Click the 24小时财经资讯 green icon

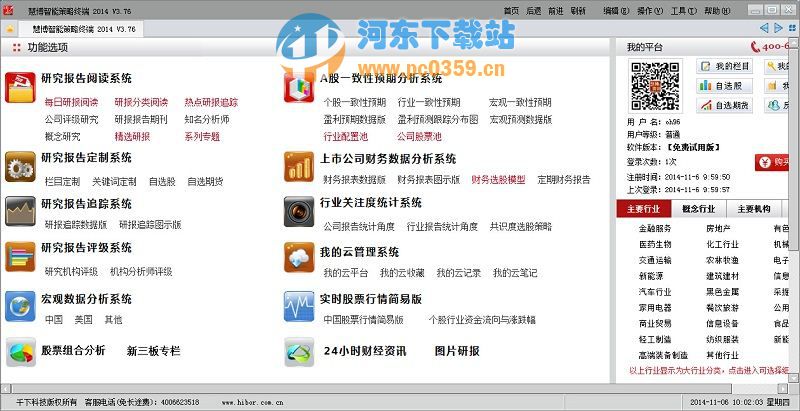(299, 351)
